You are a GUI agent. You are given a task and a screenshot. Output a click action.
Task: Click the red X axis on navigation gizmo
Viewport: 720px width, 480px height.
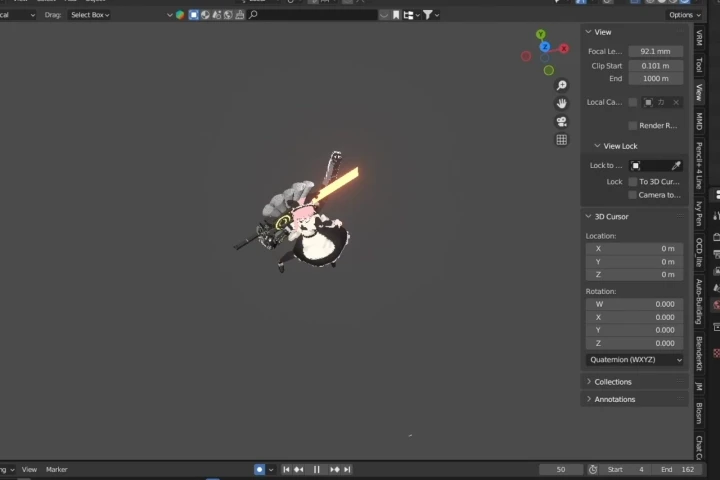(564, 48)
